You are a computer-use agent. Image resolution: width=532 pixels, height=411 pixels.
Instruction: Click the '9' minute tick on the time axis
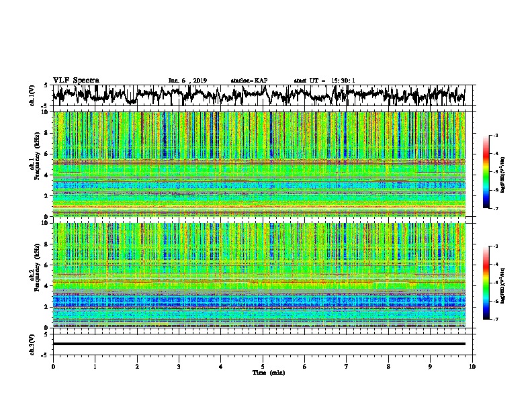[x=430, y=367]
